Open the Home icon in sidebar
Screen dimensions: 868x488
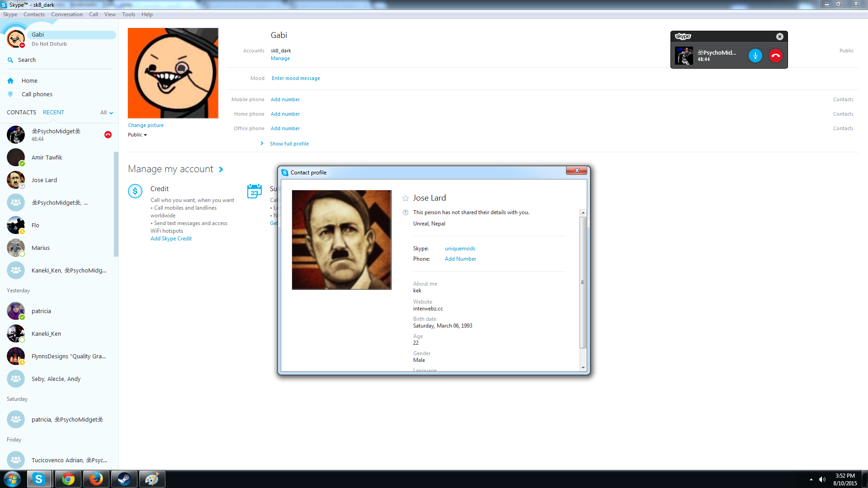coord(10,81)
